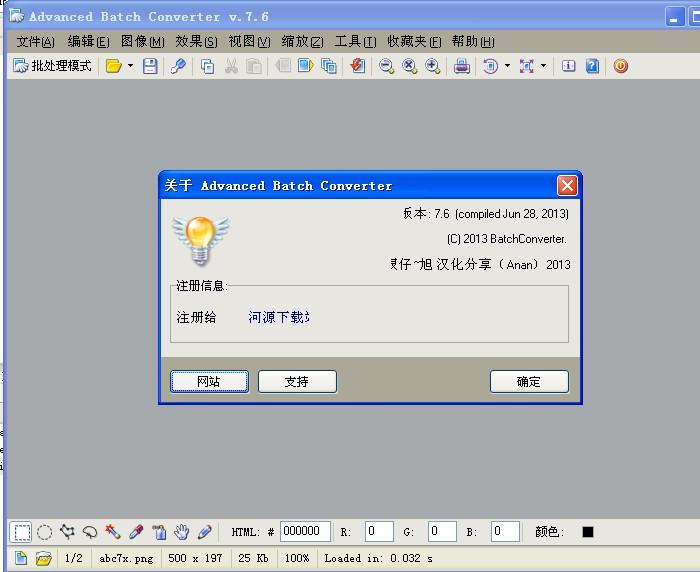The image size is (700, 572).
Task: Click the abc7x.png filename in status bar
Action: pos(126,558)
